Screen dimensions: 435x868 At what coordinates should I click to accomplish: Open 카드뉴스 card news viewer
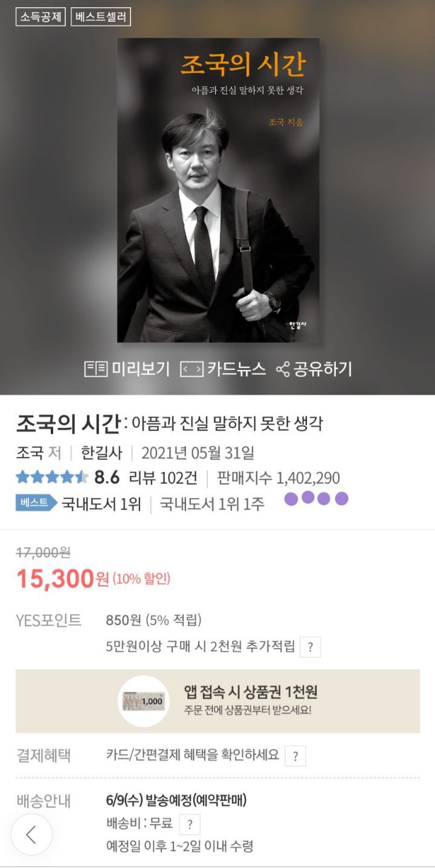223,369
